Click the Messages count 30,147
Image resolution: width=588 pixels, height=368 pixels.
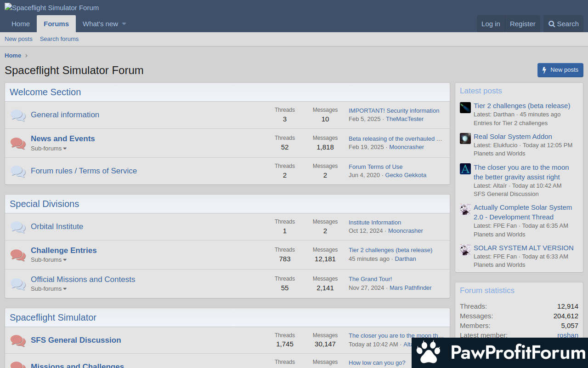[x=325, y=344]
